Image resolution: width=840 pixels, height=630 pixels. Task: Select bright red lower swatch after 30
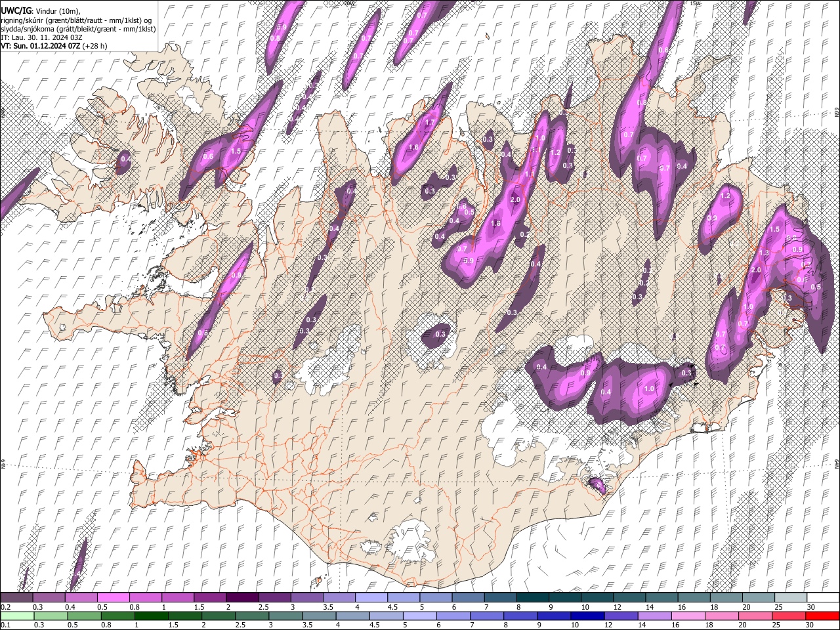pos(822,616)
